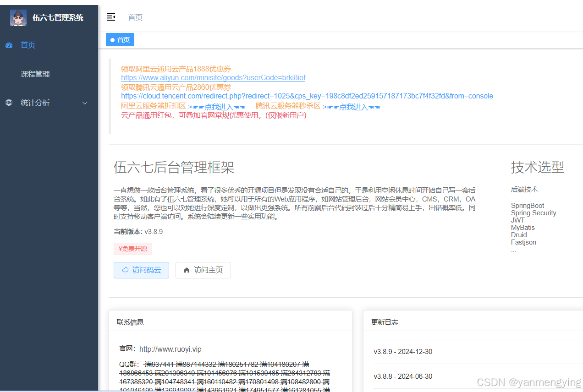
Task: Click the red 云产品通用红包 notice line
Action: coord(214,115)
